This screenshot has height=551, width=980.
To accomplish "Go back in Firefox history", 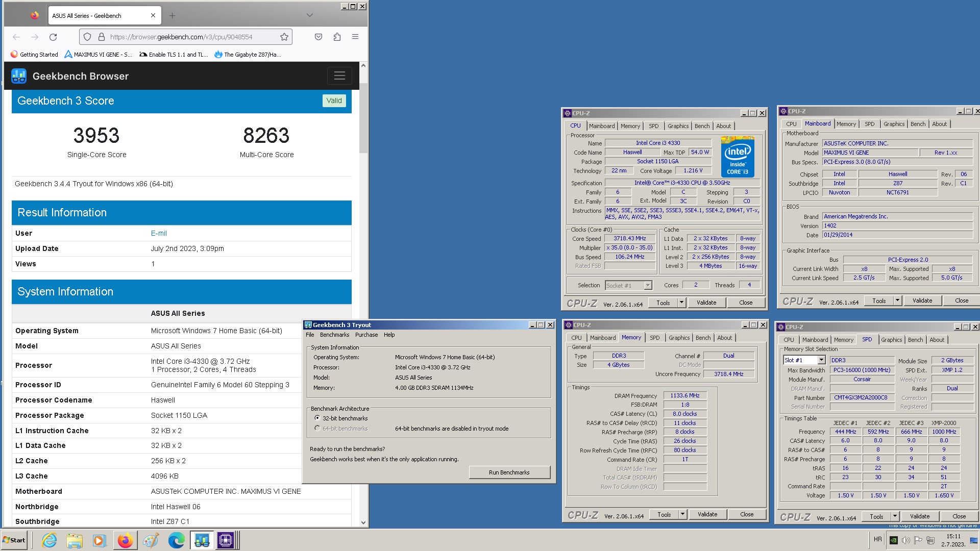I will [16, 37].
